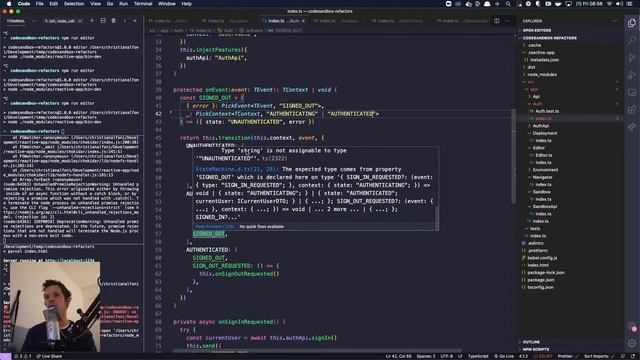Open the Accounts icon with notification badge
This screenshot has height=360, width=640.
(x=632, y=327)
